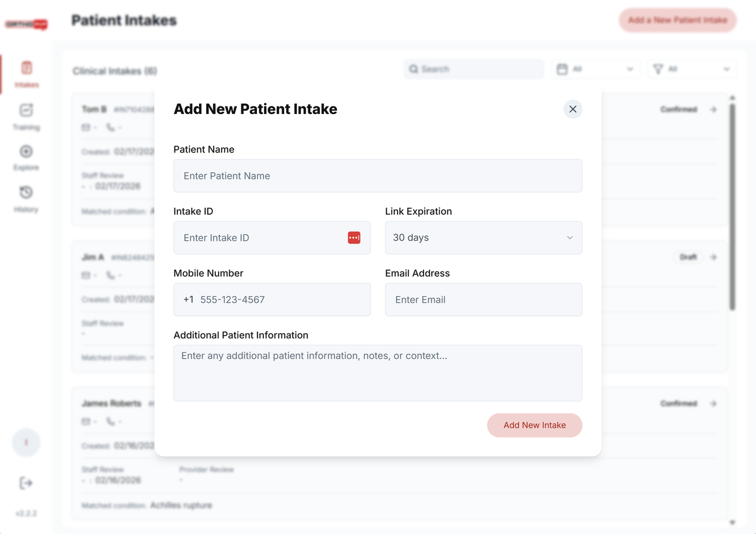Open the Explore sidebar section
756x534 pixels.
click(26, 157)
